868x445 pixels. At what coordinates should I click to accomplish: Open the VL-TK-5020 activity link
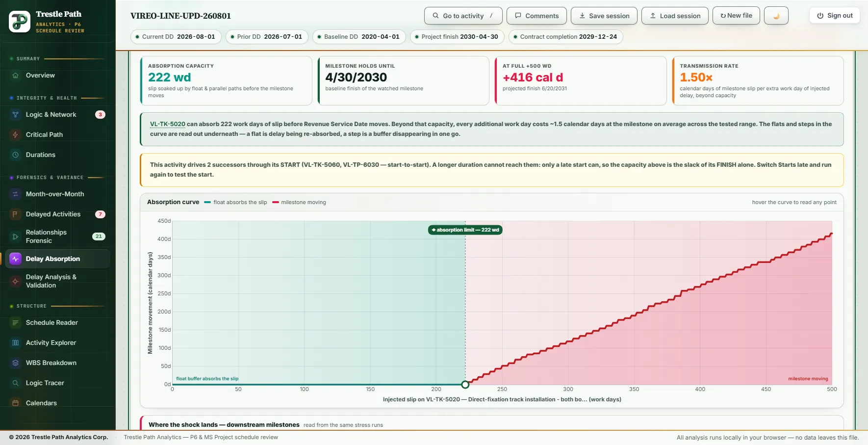pos(168,124)
